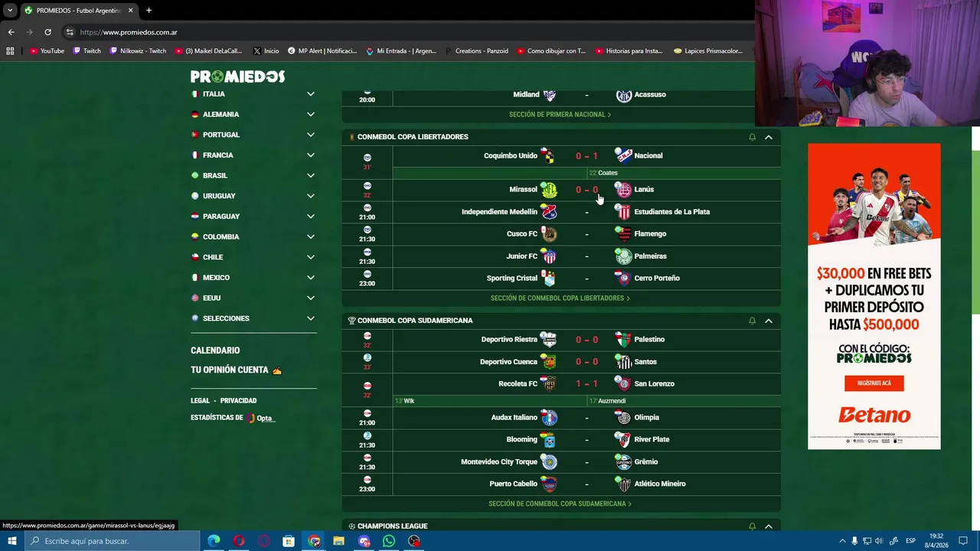Toggle Copa Sudamericana notification bell
Screen dimensions: 980x551
pos(752,321)
